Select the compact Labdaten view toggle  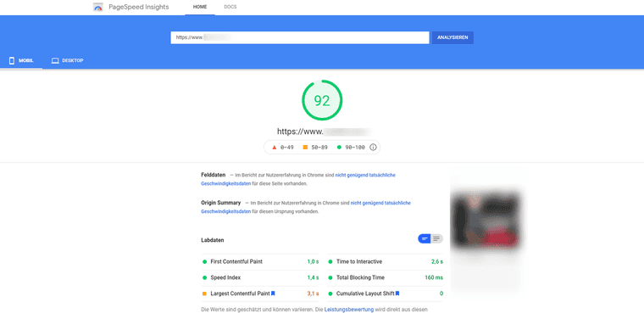coord(425,238)
